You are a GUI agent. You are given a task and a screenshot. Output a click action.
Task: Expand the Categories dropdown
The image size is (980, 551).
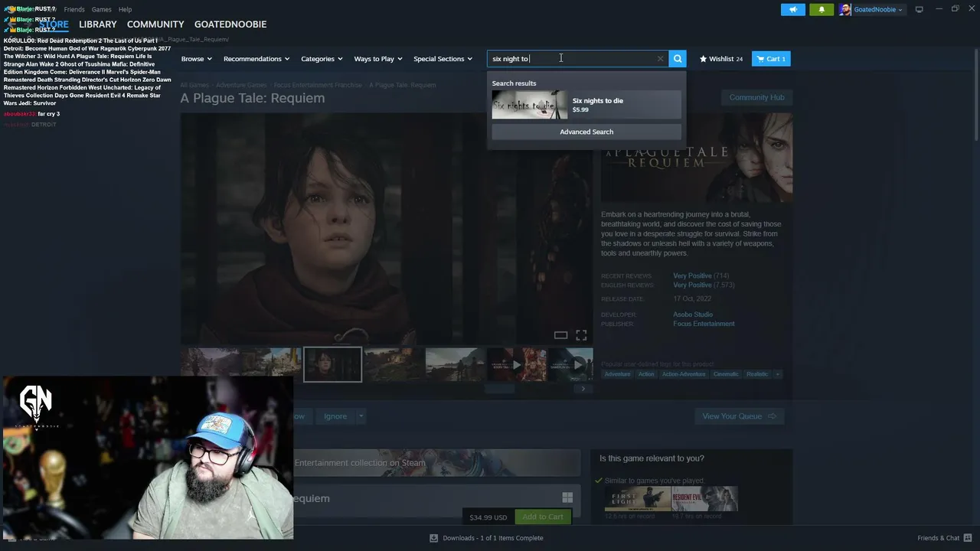tap(322, 59)
